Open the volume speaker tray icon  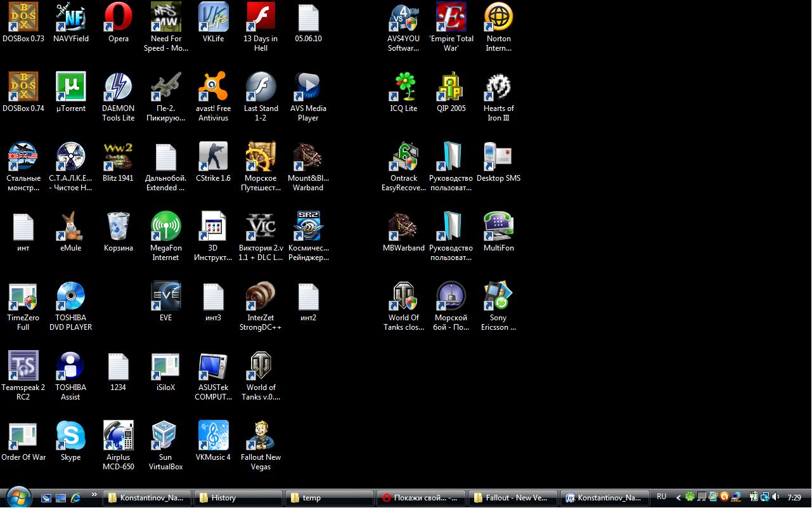click(776, 497)
